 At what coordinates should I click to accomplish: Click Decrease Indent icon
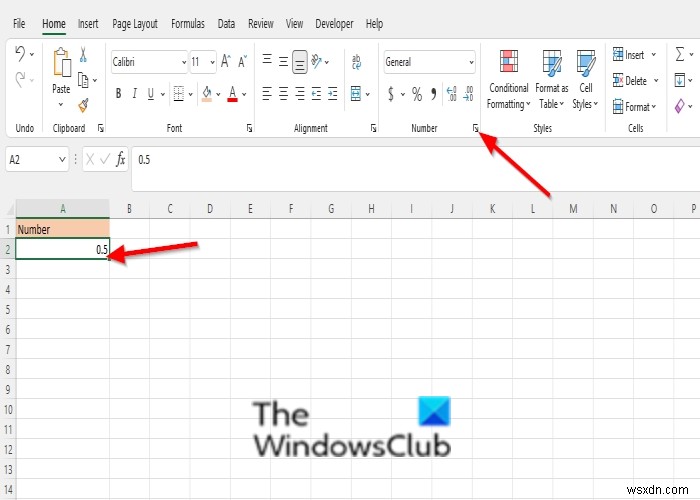(316, 94)
